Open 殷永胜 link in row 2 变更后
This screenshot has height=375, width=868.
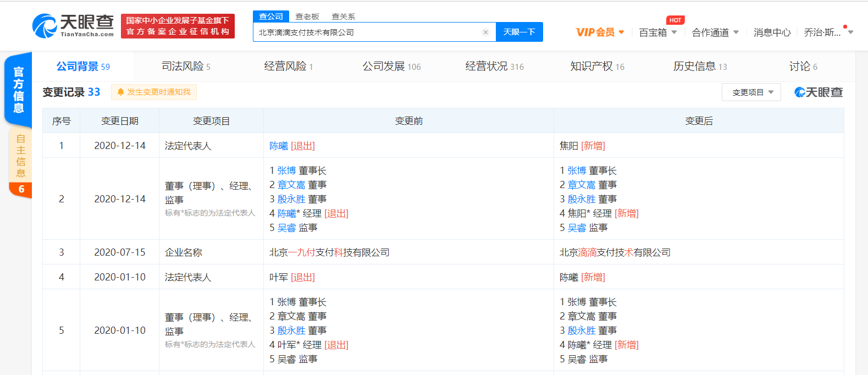[x=582, y=199]
